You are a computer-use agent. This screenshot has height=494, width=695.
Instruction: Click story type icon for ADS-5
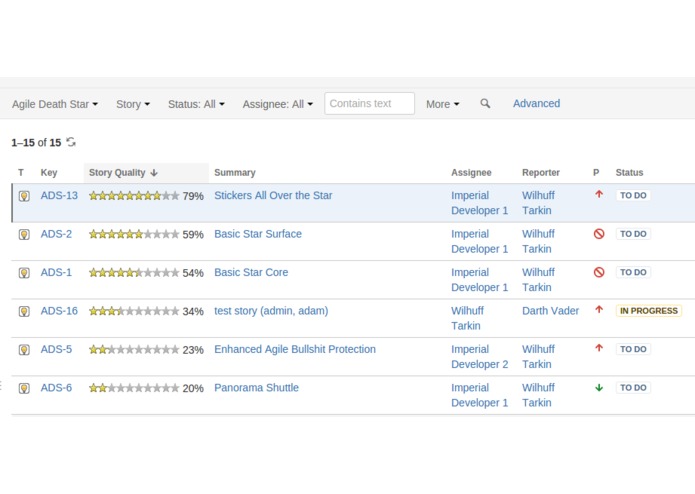pyautogui.click(x=24, y=350)
